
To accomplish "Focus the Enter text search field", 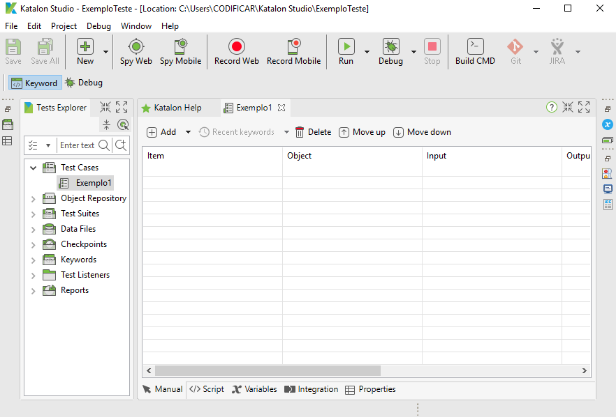I will [x=77, y=145].
